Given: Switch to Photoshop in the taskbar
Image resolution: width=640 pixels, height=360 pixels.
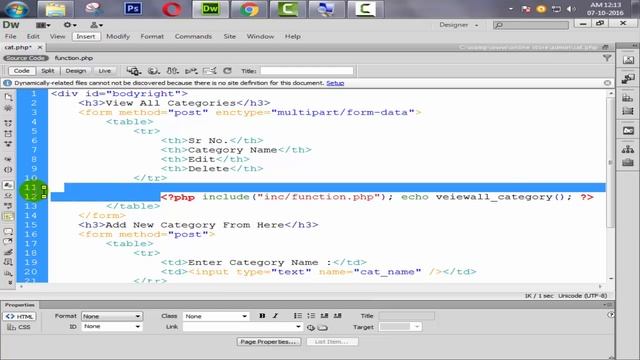Looking at the screenshot, I should coord(133,9).
